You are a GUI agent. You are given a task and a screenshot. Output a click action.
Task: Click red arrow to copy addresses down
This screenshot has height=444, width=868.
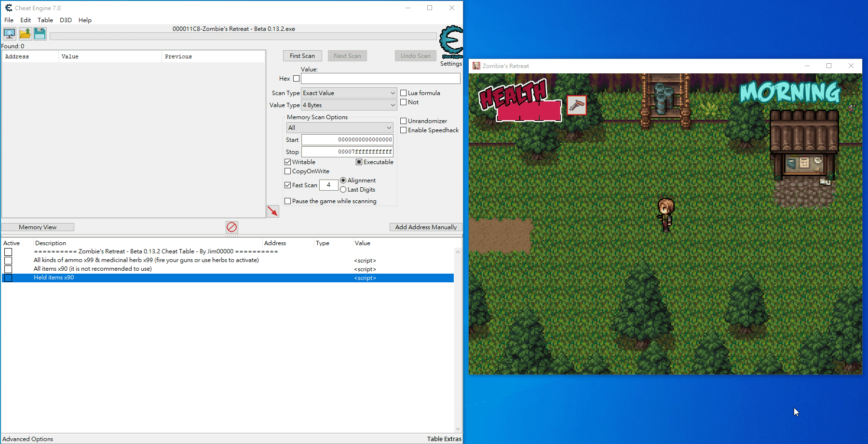coord(273,211)
